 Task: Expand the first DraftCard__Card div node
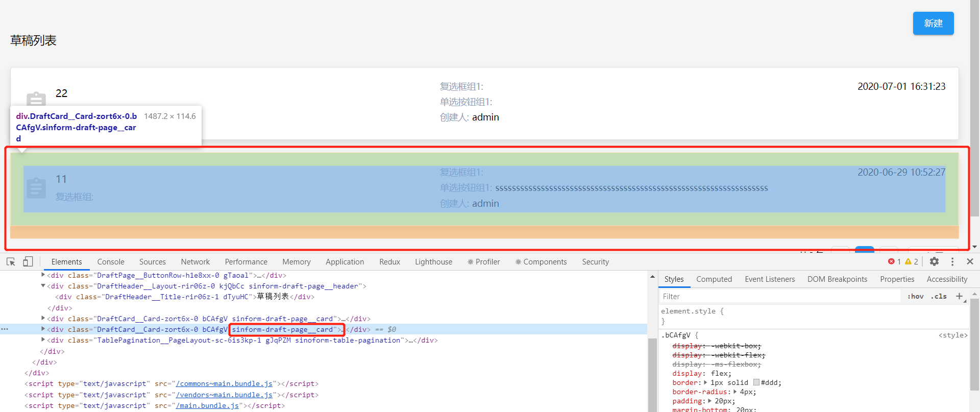tap(43, 318)
